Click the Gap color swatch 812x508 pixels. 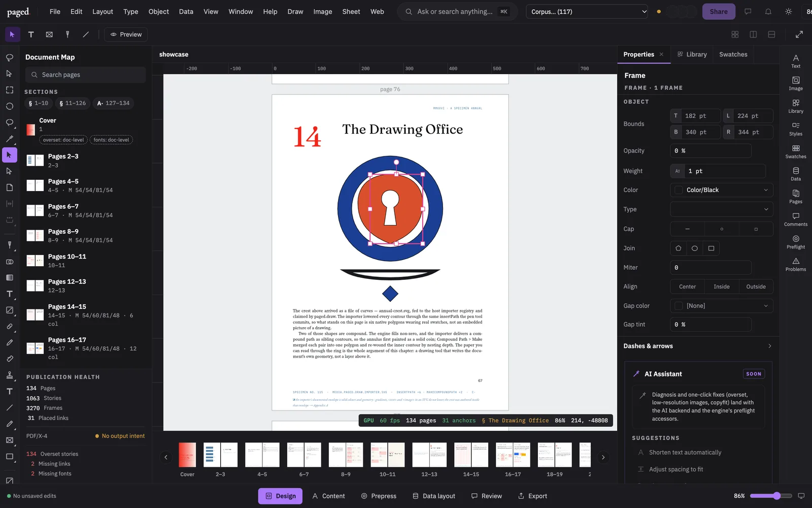[x=679, y=306]
